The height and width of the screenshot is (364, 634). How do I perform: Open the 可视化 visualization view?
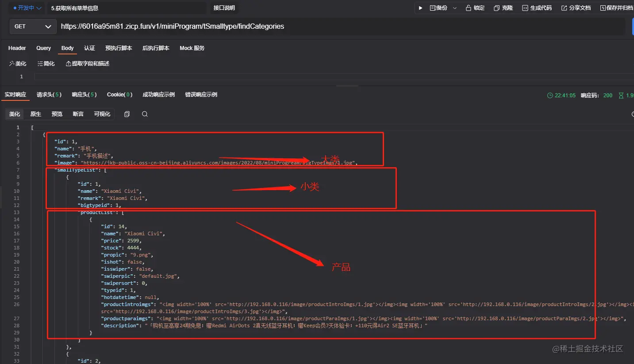(x=102, y=114)
